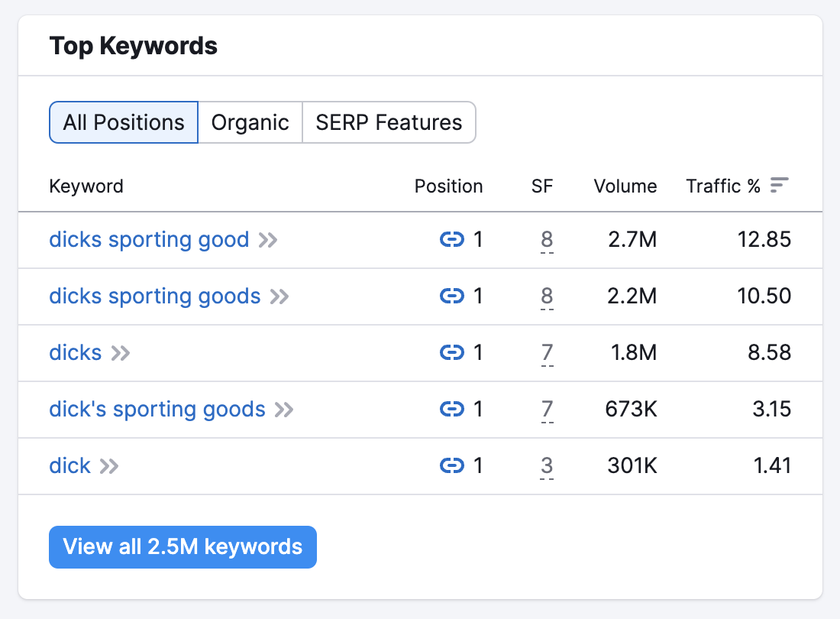Open the 'dick' keyword link
840x619 pixels.
click(69, 465)
